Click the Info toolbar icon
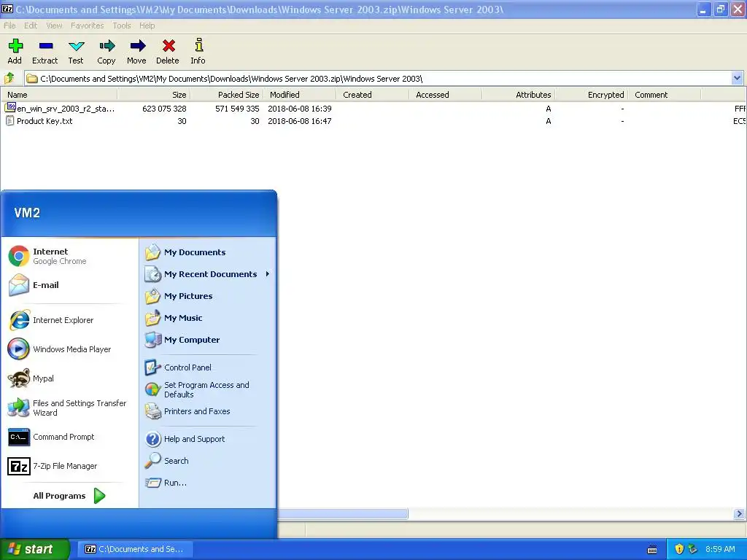747x560 pixels. coord(198,51)
